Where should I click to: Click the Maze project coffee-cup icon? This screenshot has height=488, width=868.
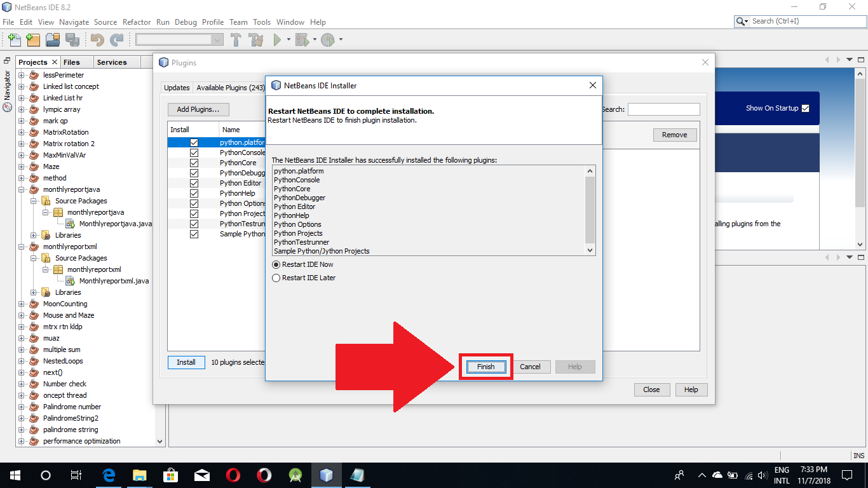point(34,166)
